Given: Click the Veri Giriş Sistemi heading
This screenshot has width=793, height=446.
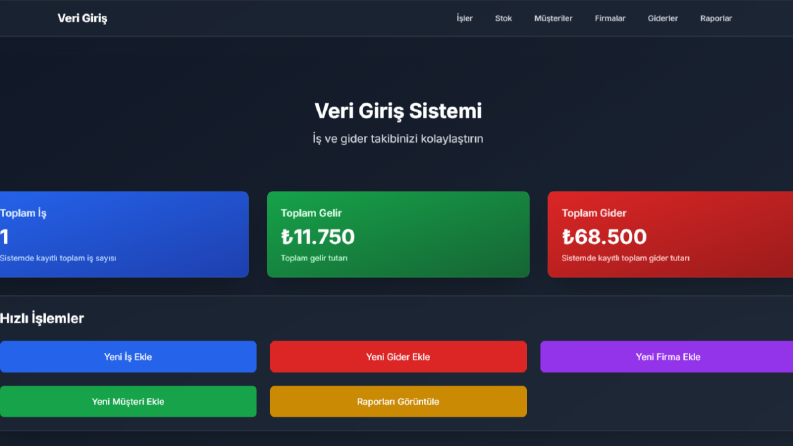Looking at the screenshot, I should click(398, 111).
